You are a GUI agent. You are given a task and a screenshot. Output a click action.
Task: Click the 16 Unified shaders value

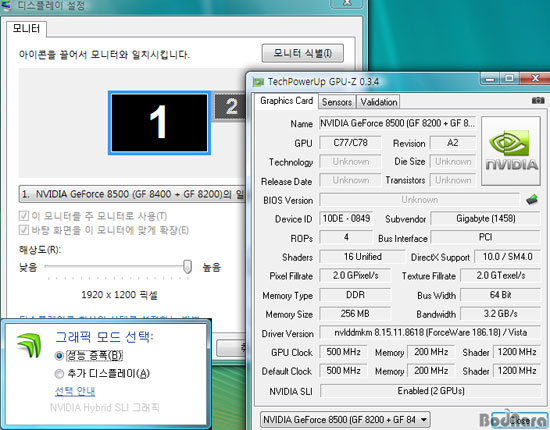pos(362,257)
